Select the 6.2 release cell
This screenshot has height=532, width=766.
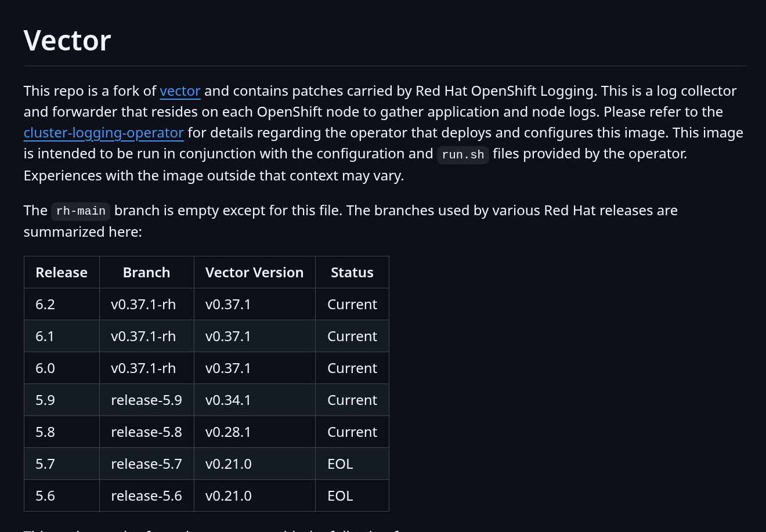click(x=45, y=305)
